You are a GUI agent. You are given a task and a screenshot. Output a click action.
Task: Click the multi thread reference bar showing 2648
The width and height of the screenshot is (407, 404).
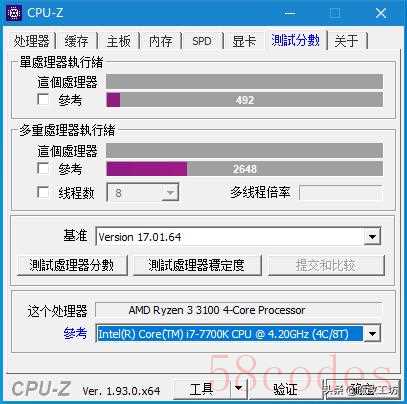click(x=244, y=169)
